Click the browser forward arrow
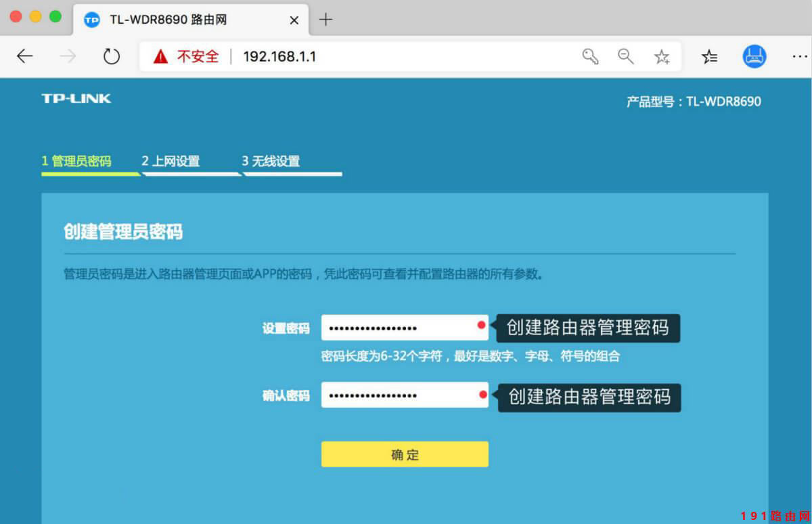Screen dimensions: 812x524 coord(68,57)
